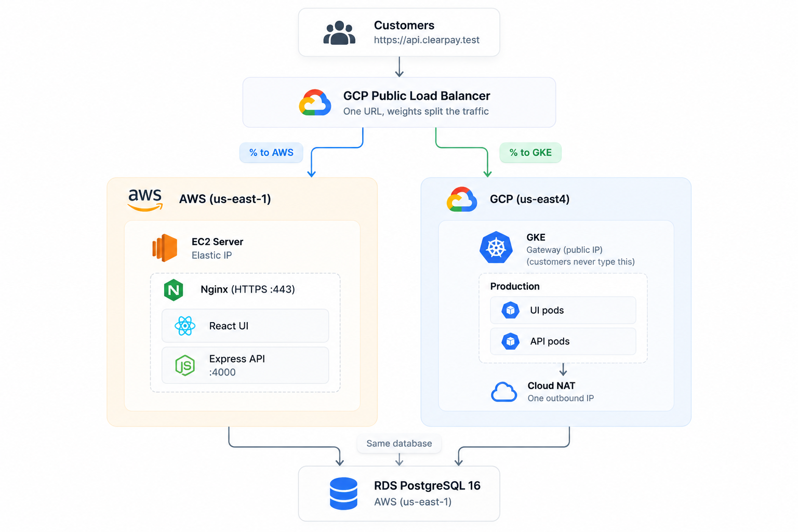Image resolution: width=798 pixels, height=532 pixels.
Task: Click the Customers people icon
Action: click(339, 33)
